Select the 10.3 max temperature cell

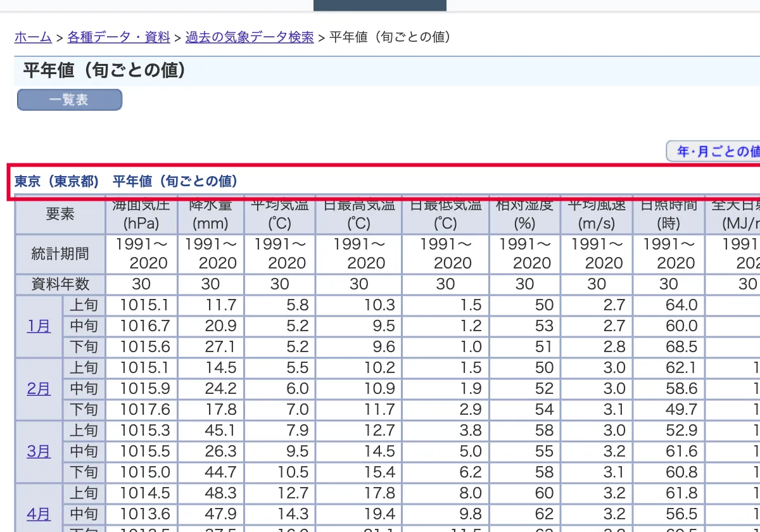coord(358,305)
